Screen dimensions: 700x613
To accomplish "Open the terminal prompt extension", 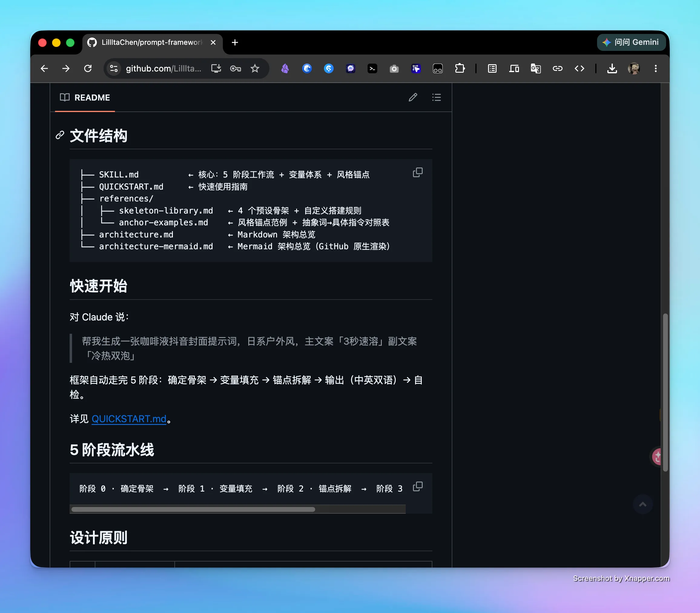I will (x=372, y=69).
